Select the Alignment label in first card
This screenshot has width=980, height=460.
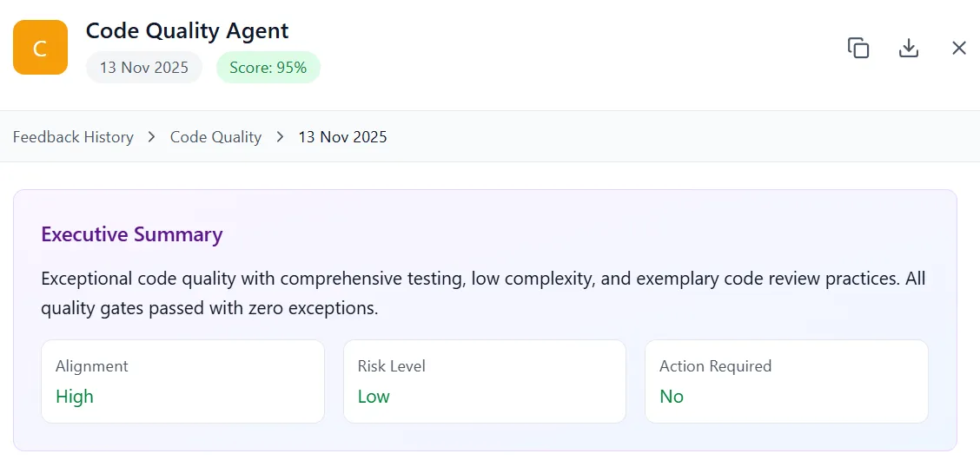[92, 366]
